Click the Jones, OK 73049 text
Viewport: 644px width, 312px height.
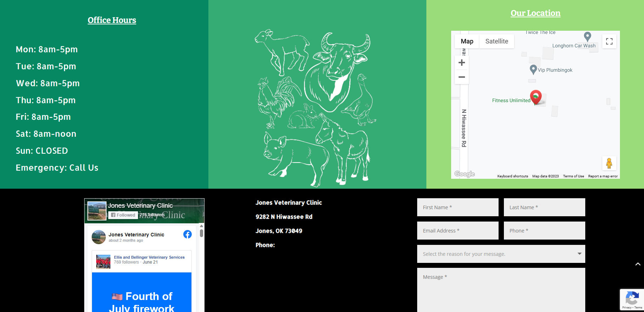click(279, 231)
